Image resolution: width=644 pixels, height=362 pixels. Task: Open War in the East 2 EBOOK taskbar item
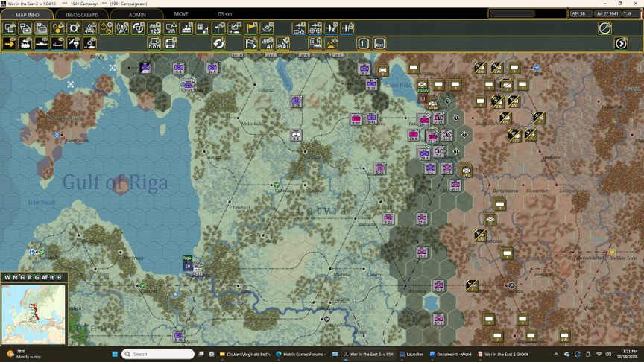502,354
